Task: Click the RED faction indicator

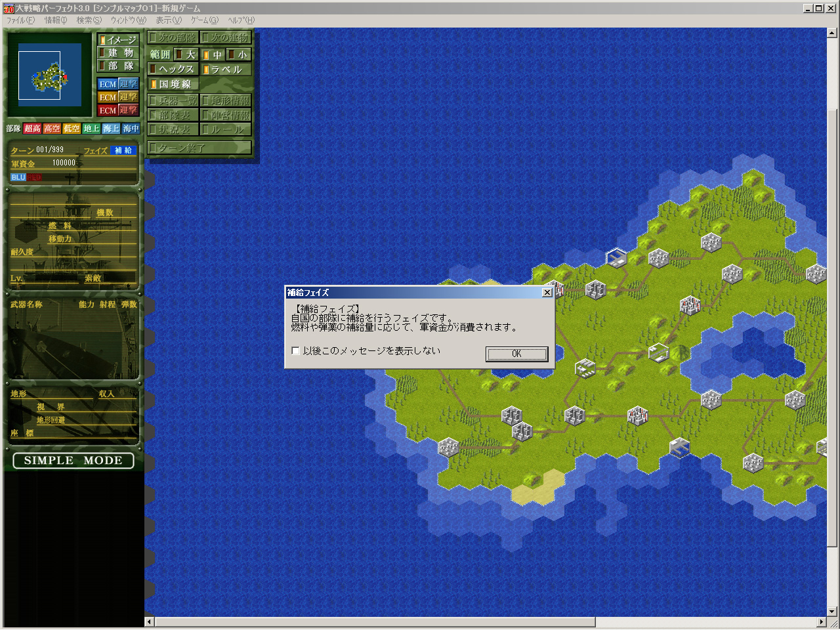Action: (x=34, y=177)
